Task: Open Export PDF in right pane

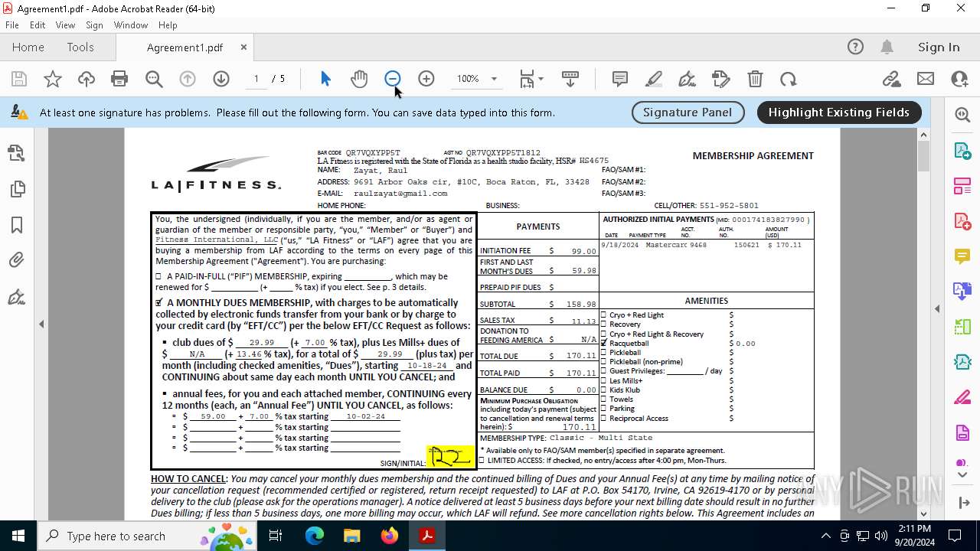Action: (x=962, y=151)
